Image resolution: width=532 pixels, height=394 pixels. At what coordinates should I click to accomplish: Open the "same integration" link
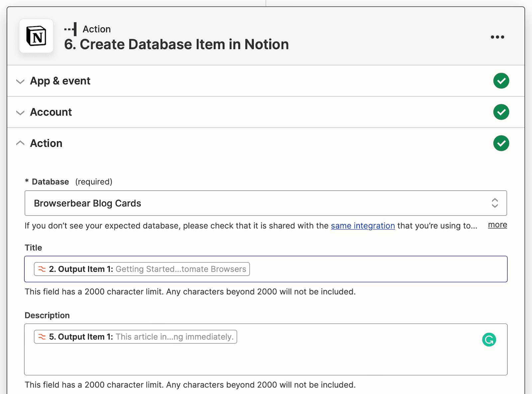tap(363, 226)
